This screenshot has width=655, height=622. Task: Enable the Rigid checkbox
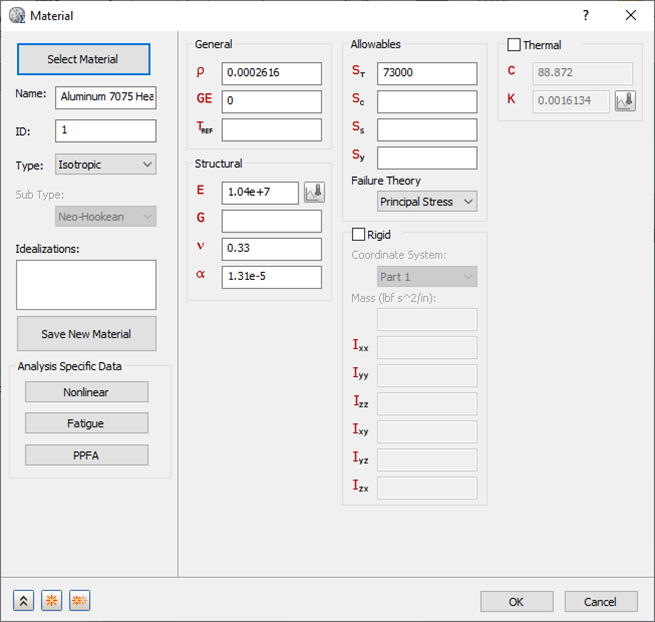pos(358,234)
